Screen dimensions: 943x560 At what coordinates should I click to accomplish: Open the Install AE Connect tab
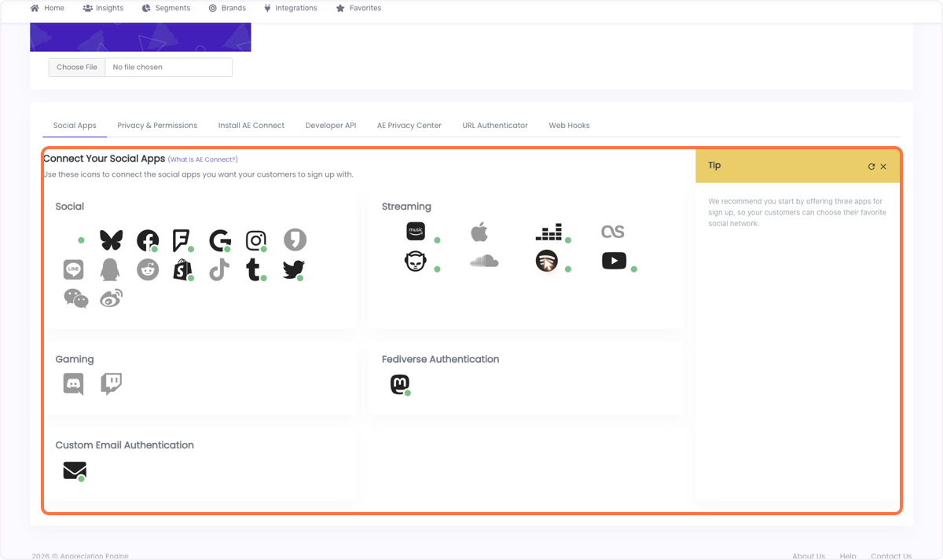coord(251,126)
